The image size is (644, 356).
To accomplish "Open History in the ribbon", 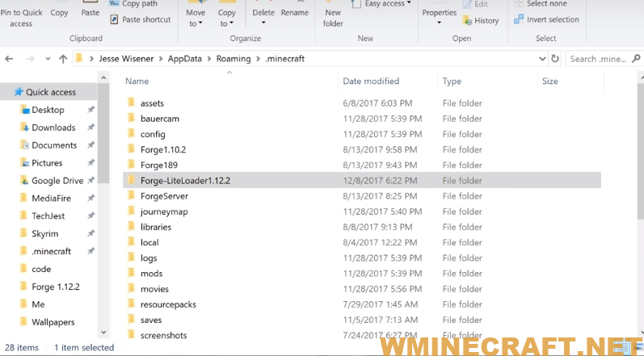I will tap(480, 20).
